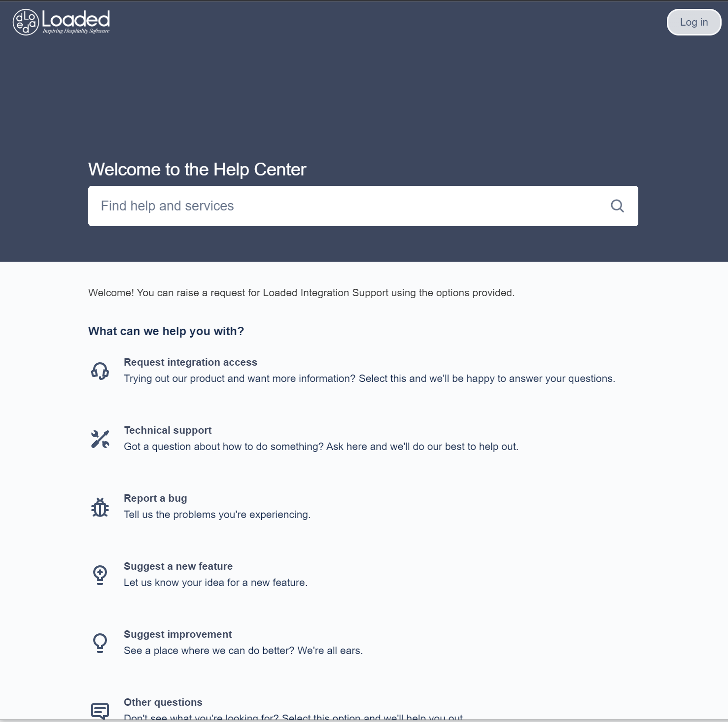Click the Technical support description text

click(321, 447)
